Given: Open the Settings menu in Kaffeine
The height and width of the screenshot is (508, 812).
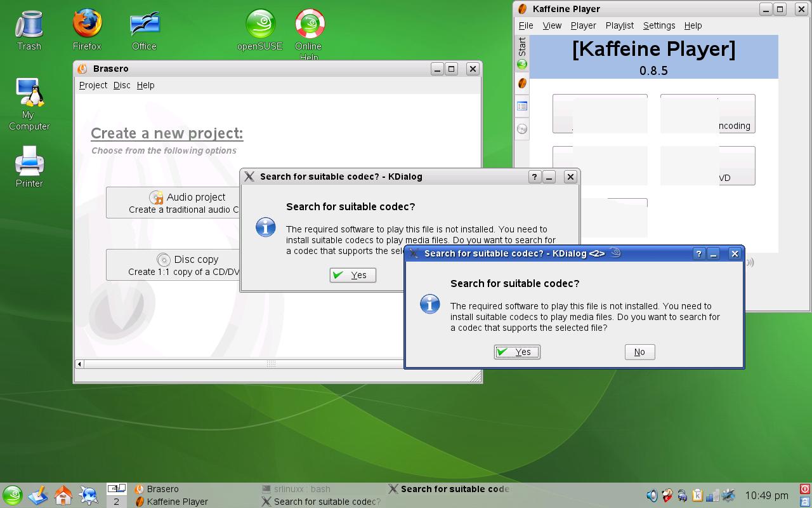Looking at the screenshot, I should coord(659,25).
